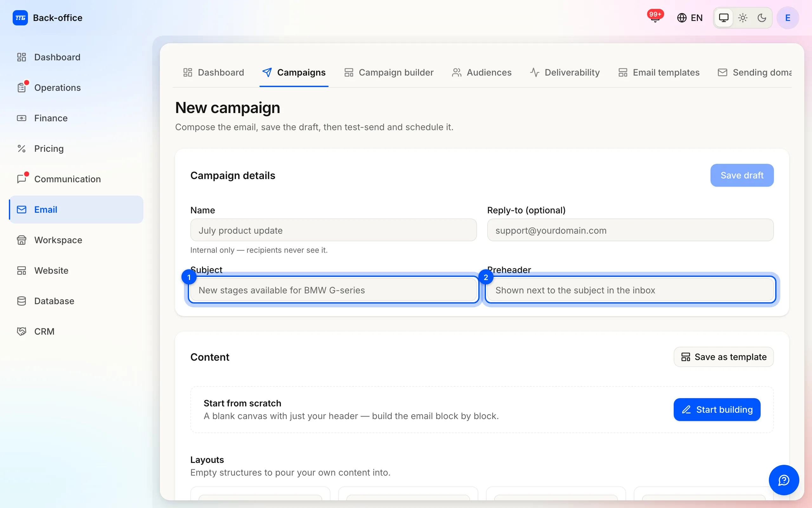
Task: Click the Start building button
Action: (x=717, y=410)
